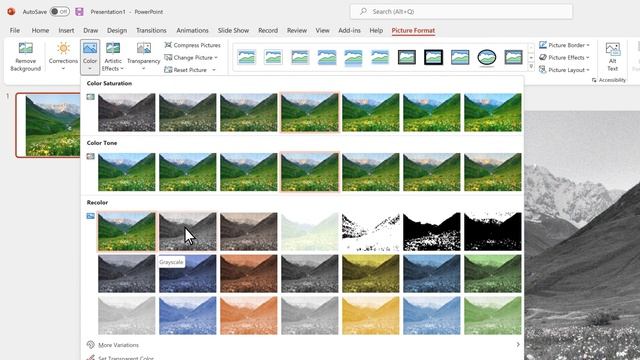Click in the Search box

pyautogui.click(x=461, y=11)
